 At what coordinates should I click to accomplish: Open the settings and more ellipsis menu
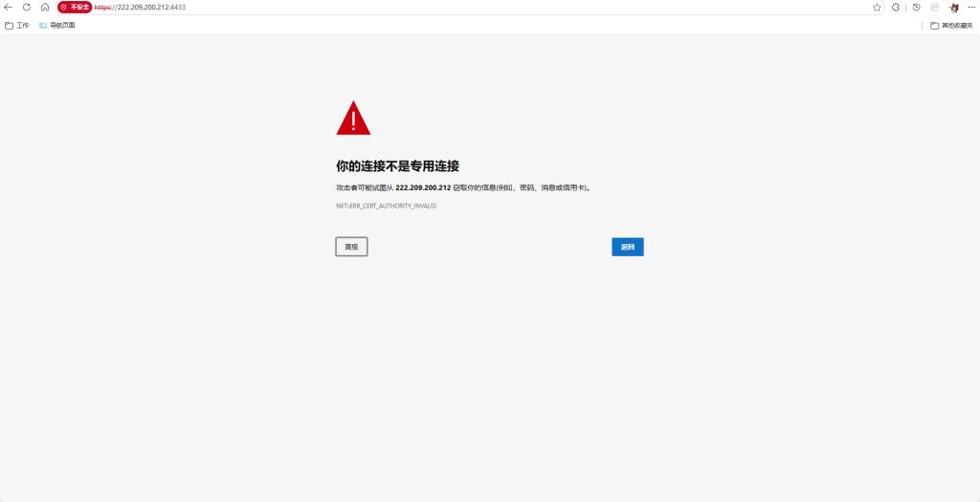coord(971,8)
